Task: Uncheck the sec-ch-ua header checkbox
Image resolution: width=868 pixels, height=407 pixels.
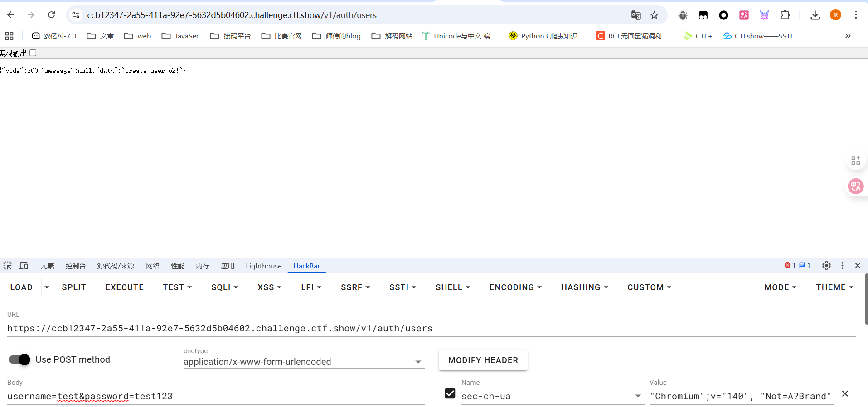Action: tap(450, 393)
